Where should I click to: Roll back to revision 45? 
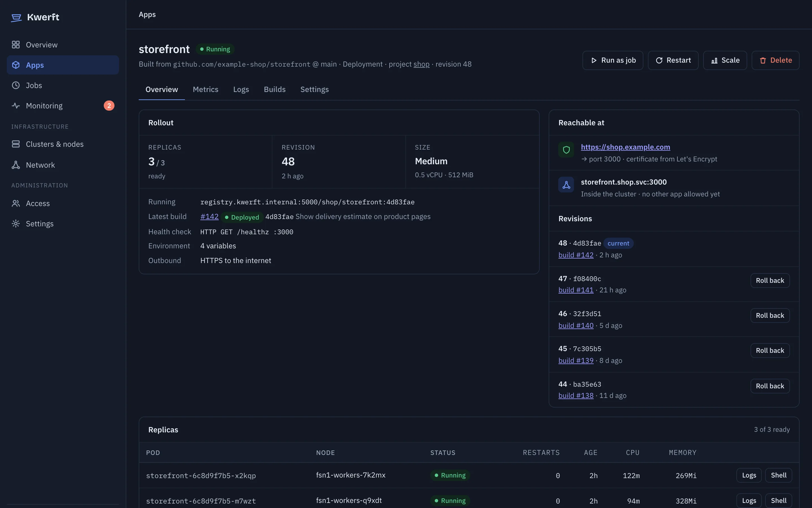770,351
